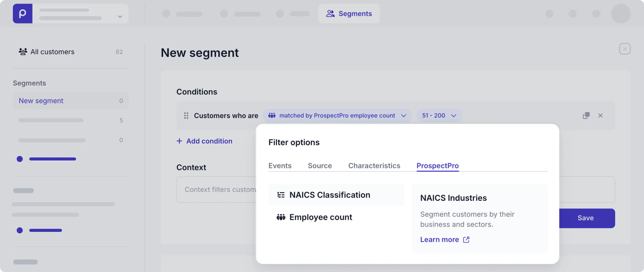Remove the condition with the X icon
The image size is (644, 272).
click(601, 115)
